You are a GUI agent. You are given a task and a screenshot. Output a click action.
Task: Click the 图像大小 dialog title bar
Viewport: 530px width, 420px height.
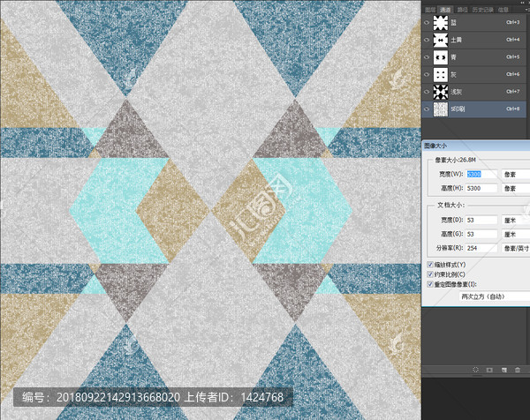tap(476, 146)
